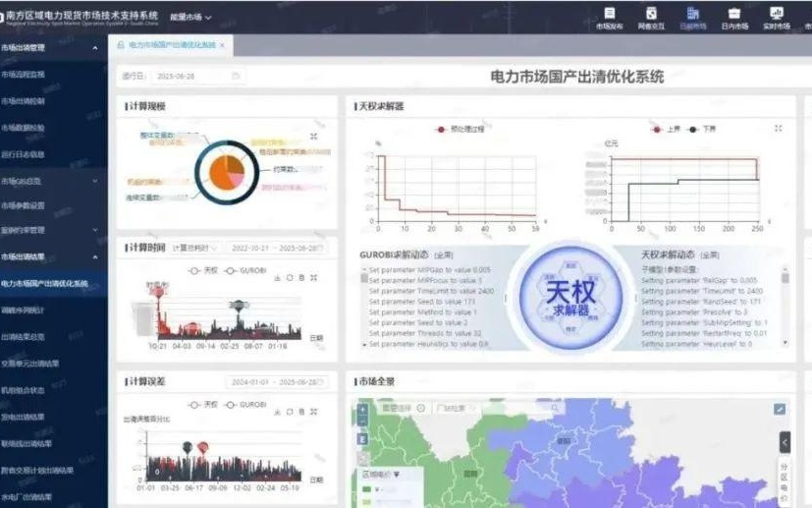The width and height of the screenshot is (812, 508).
Task: Click the map side panel collapse arrow
Action: point(785,442)
